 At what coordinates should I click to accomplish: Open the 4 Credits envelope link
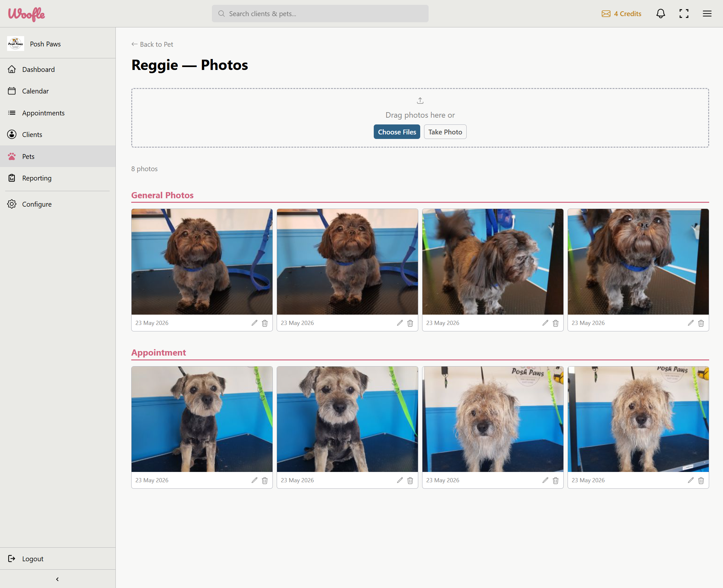(x=621, y=14)
